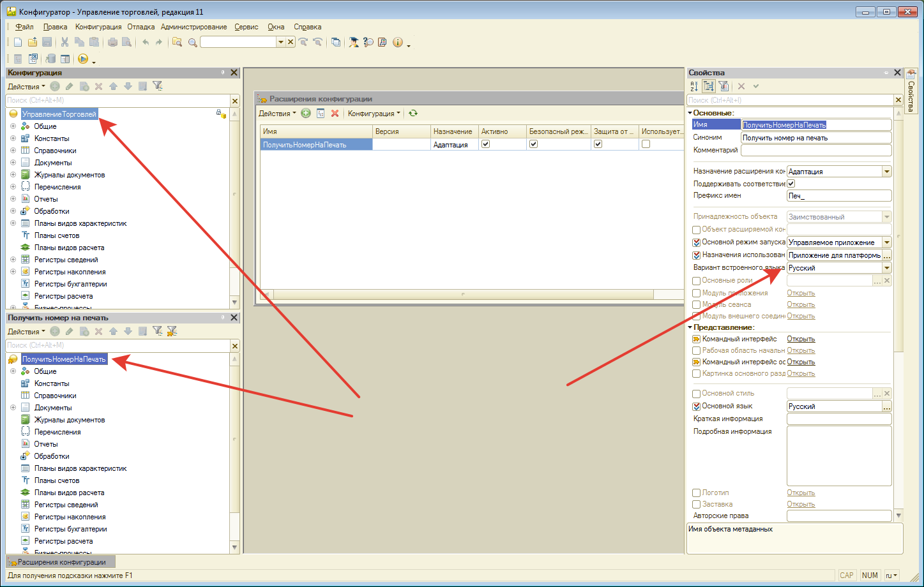Open Назначение расширения dropdown arrow
Screen dimensions: 924x587
[x=886, y=172]
